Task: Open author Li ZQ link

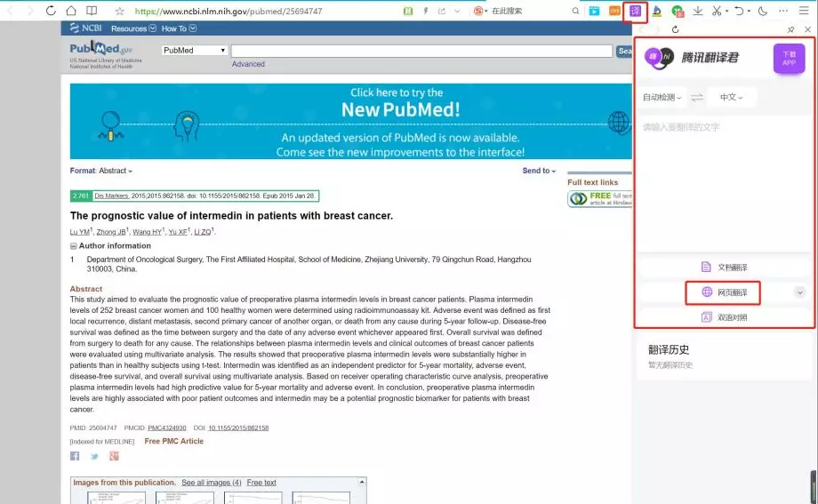Action: [203, 232]
